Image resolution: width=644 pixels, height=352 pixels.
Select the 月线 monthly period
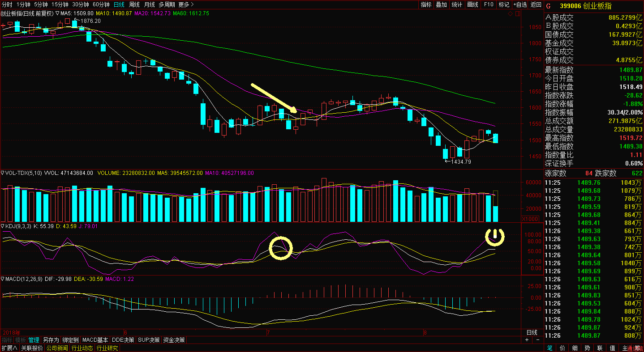[x=149, y=4]
